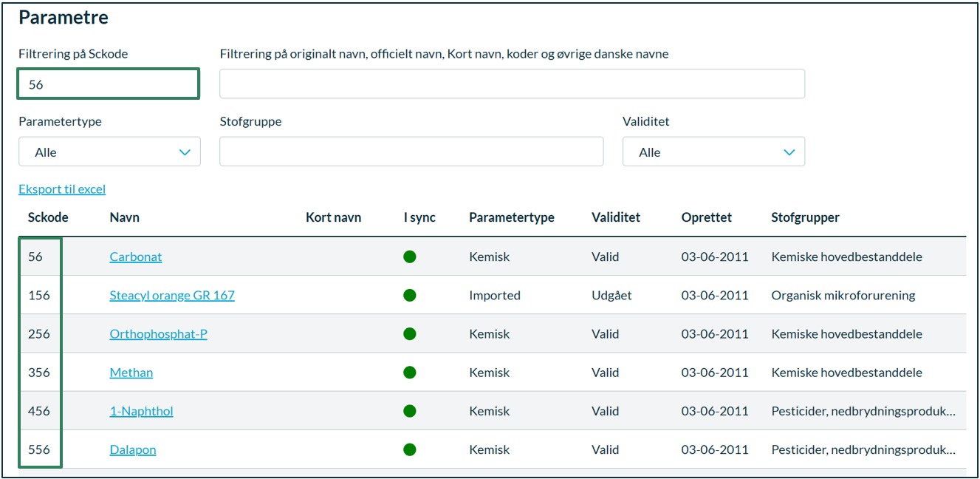Click the green sync status for Methan
The image size is (980, 479).
[x=410, y=372]
